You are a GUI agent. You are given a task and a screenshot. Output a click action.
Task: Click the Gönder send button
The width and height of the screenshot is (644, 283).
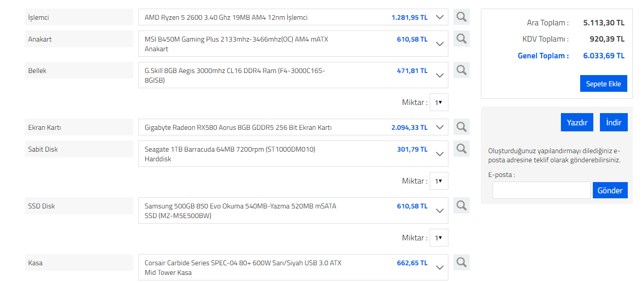(x=610, y=190)
